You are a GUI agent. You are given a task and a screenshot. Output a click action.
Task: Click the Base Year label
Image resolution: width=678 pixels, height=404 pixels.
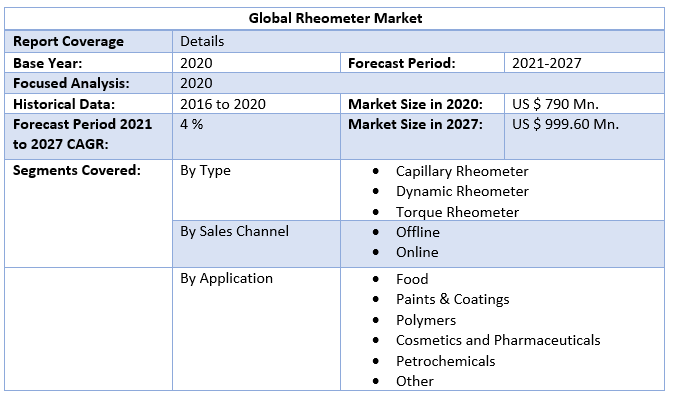pyautogui.click(x=47, y=63)
